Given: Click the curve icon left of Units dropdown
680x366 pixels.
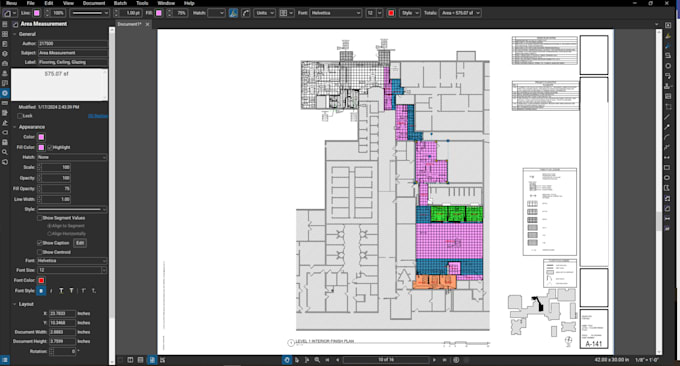Looking at the screenshot, I should pos(246,13).
